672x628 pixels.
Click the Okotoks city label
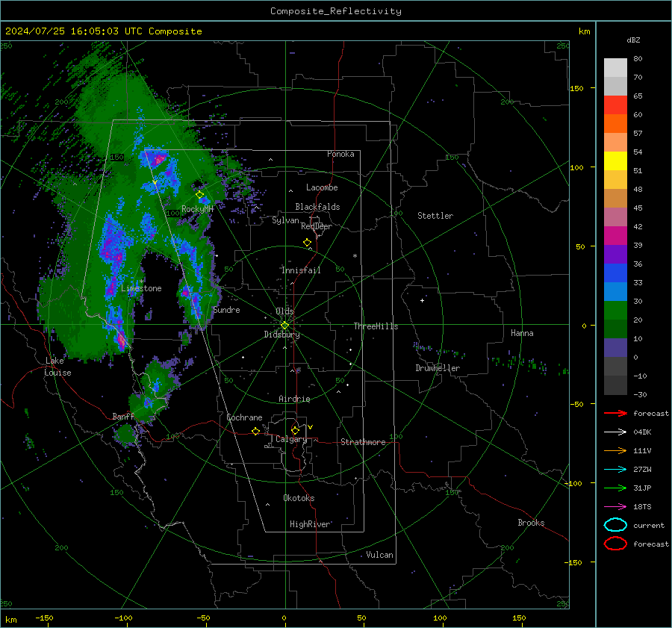(299, 498)
